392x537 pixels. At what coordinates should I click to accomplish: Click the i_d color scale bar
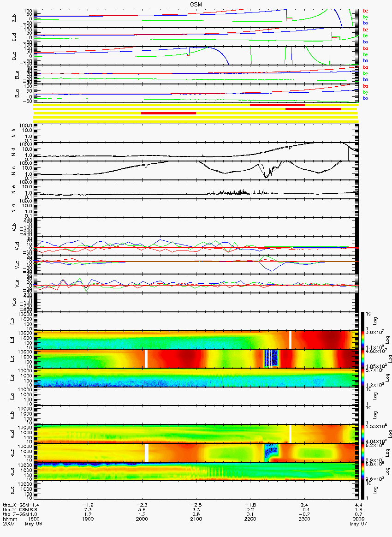pos(362,340)
